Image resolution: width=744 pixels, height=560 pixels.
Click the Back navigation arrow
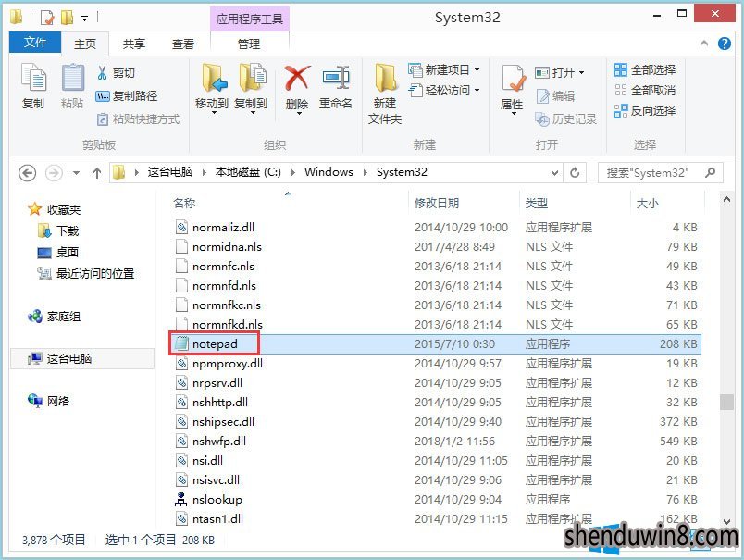coord(28,173)
